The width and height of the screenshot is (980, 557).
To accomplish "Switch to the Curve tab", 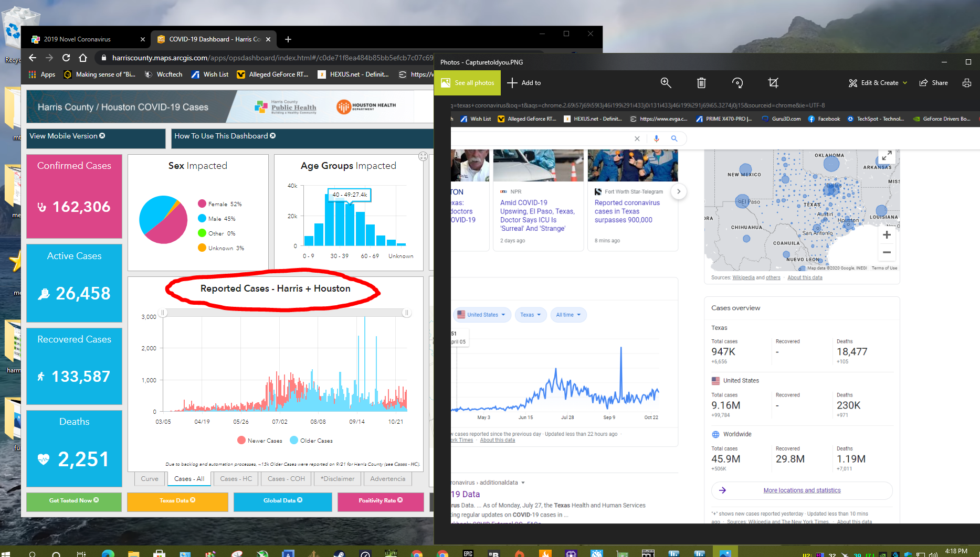I will (x=150, y=479).
